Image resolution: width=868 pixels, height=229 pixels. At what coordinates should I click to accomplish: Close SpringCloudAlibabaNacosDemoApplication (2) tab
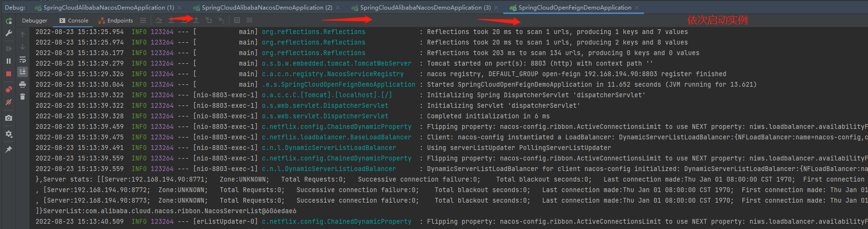pos(338,8)
